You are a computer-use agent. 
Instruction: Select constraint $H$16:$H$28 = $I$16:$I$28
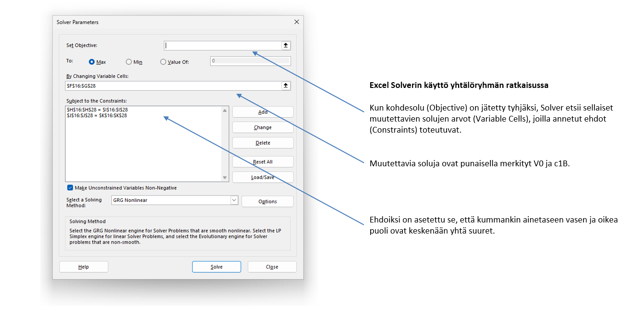[x=97, y=110]
